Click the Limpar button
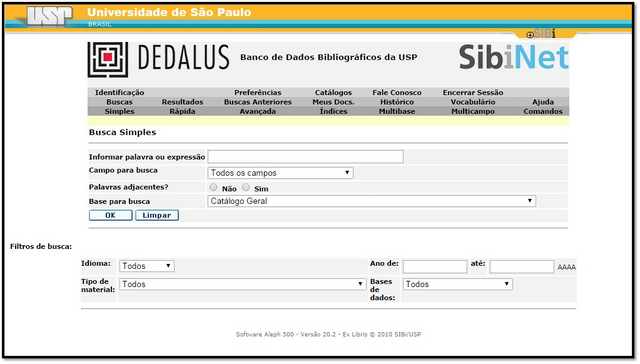Viewport: 640px width, 364px height. pyautogui.click(x=157, y=215)
